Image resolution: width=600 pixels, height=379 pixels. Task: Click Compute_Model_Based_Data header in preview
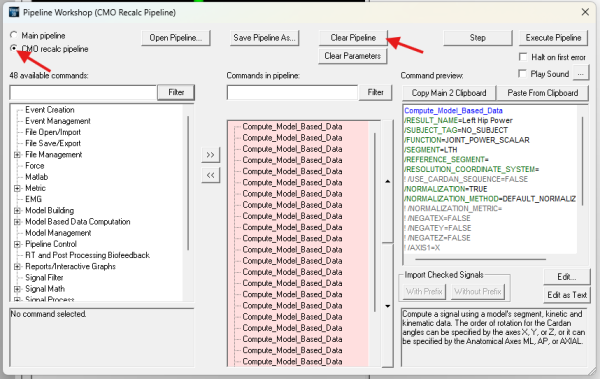pos(453,111)
